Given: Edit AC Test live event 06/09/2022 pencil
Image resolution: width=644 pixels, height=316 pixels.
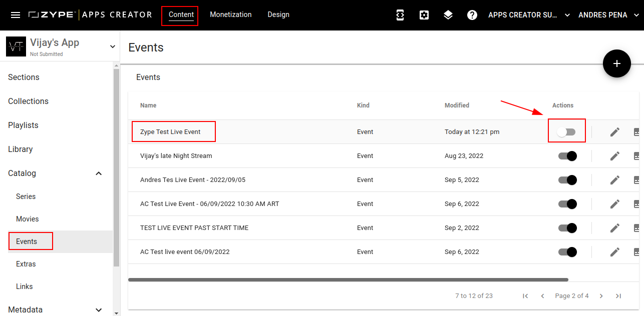Looking at the screenshot, I should click(x=615, y=252).
